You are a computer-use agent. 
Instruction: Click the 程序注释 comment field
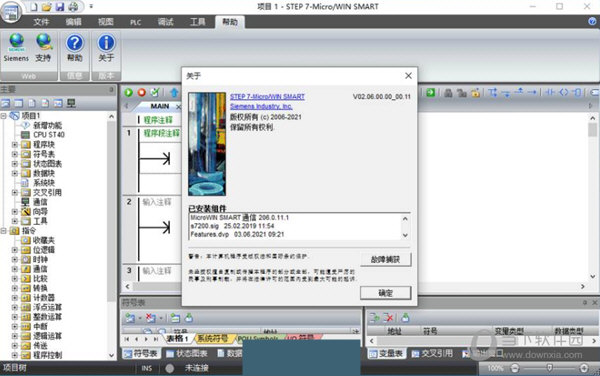[158, 120]
